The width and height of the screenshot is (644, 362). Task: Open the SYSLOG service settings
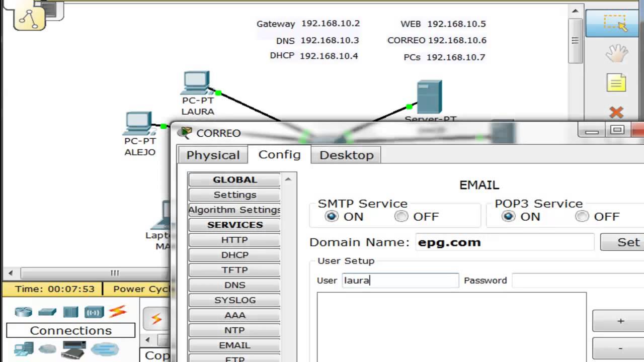click(x=234, y=300)
